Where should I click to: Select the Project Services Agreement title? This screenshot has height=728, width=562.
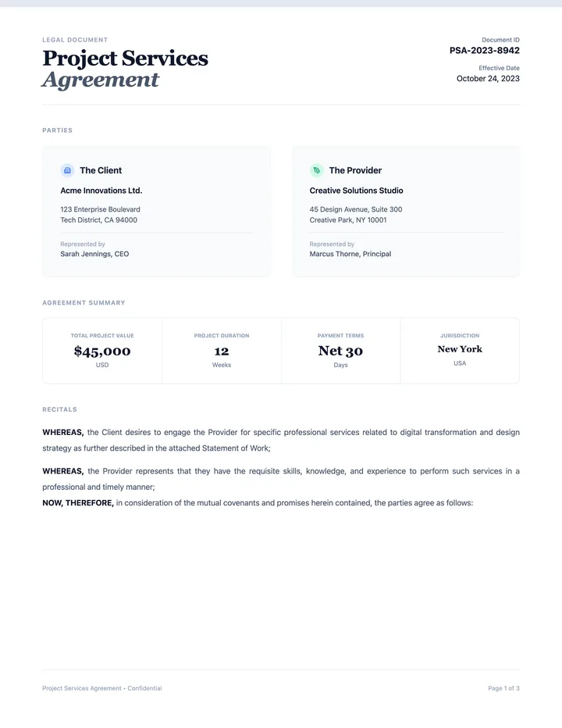pos(125,68)
